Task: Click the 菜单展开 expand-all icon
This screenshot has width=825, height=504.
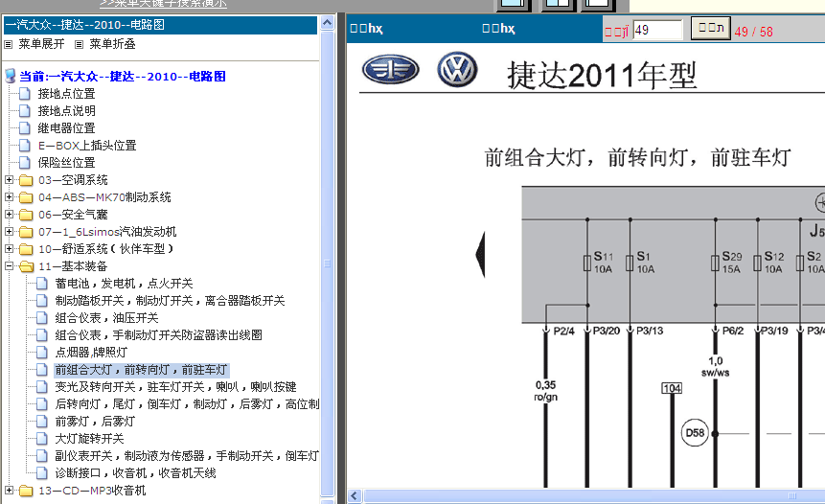Action: (x=8, y=45)
